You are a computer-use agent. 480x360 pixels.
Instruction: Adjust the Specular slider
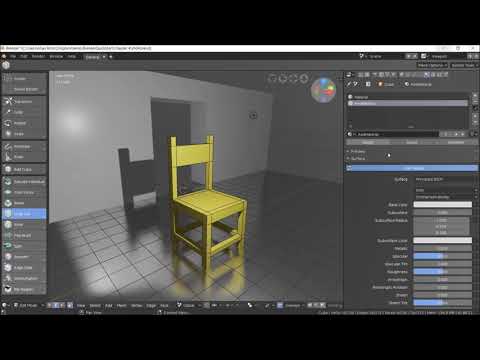443,256
